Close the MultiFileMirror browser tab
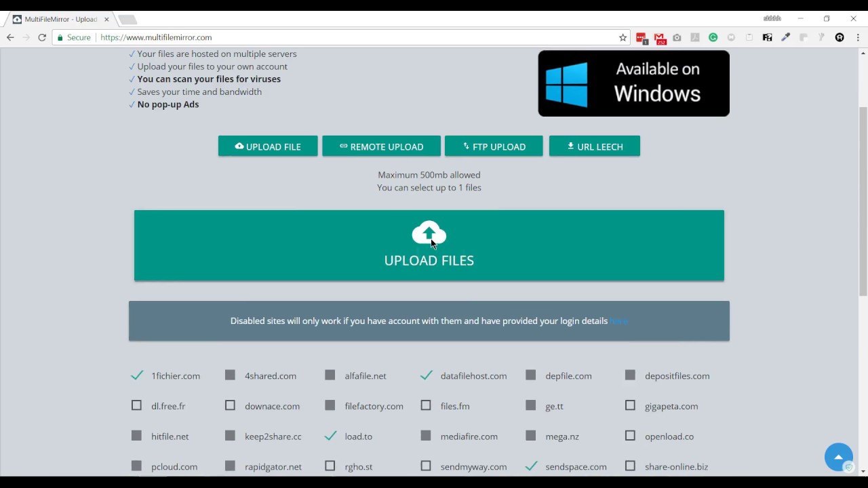 (x=106, y=19)
